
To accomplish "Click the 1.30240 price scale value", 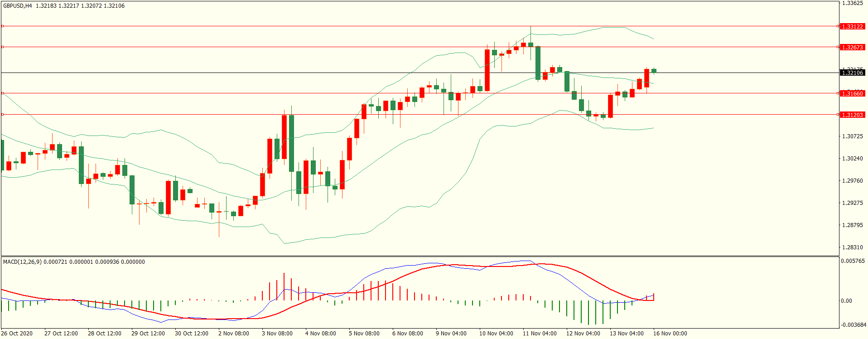I will 852,159.
